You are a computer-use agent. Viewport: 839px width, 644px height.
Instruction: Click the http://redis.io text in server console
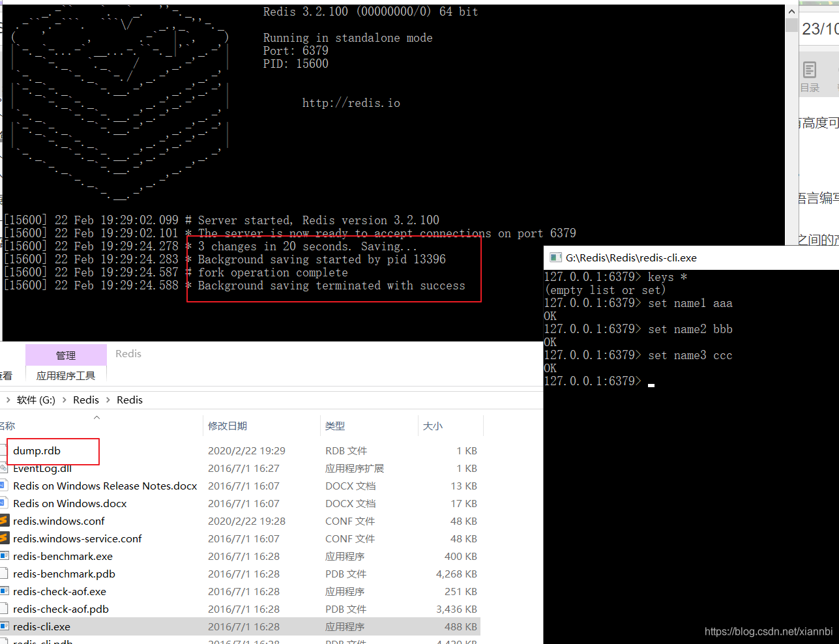coord(351,103)
